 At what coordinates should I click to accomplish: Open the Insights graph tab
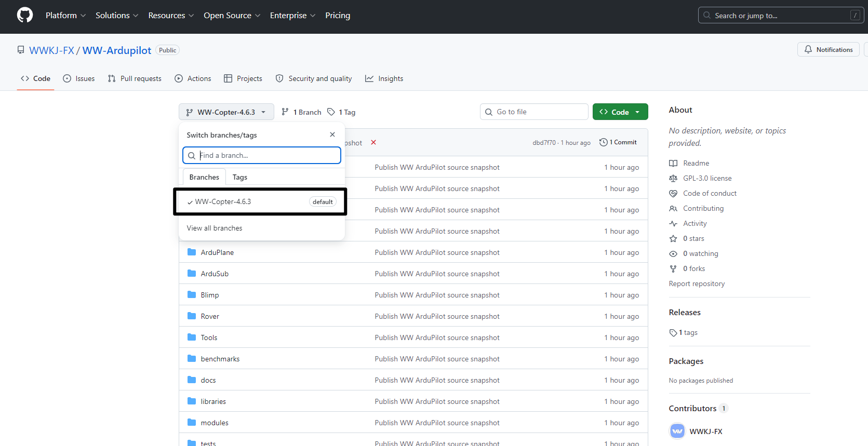[x=384, y=78]
